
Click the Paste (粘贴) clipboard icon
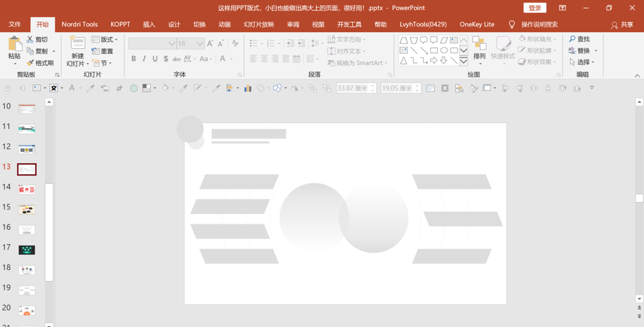(15, 44)
